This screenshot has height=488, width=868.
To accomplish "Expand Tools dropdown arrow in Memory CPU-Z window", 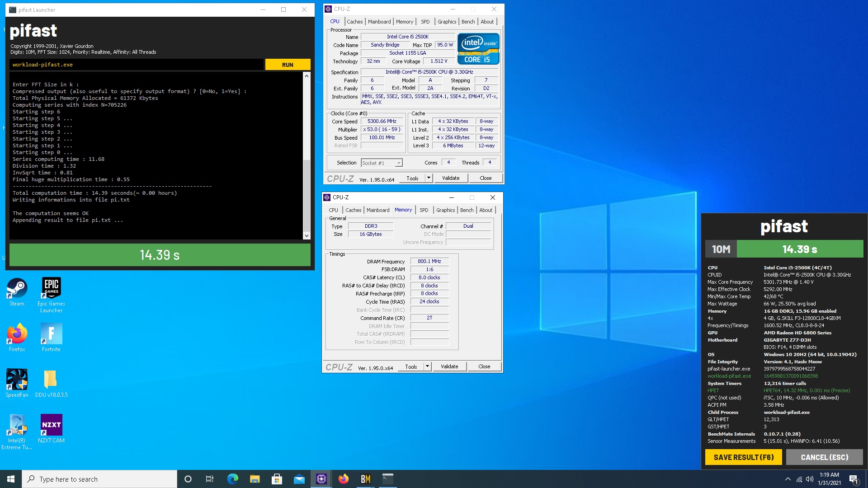I will [427, 366].
